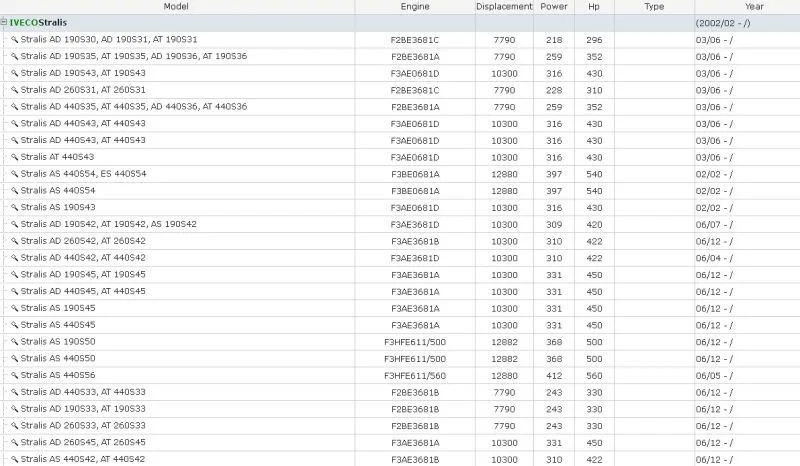Select the Power value 218

[554, 40]
